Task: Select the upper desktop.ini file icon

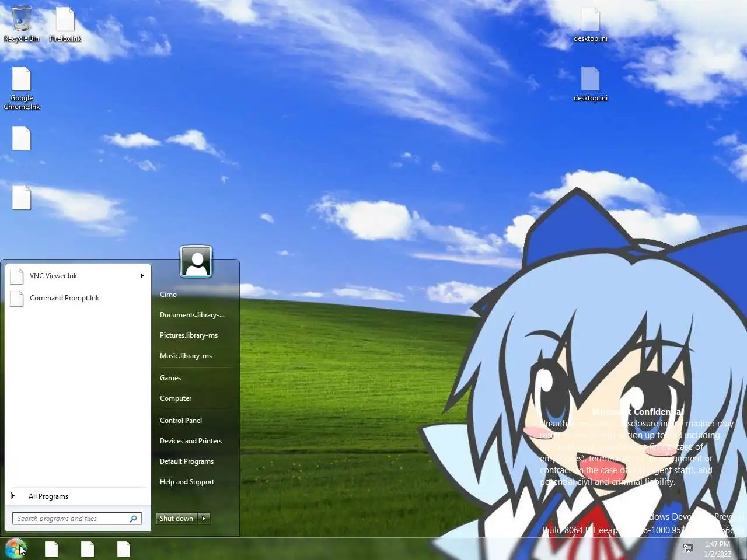Action: 590,24
